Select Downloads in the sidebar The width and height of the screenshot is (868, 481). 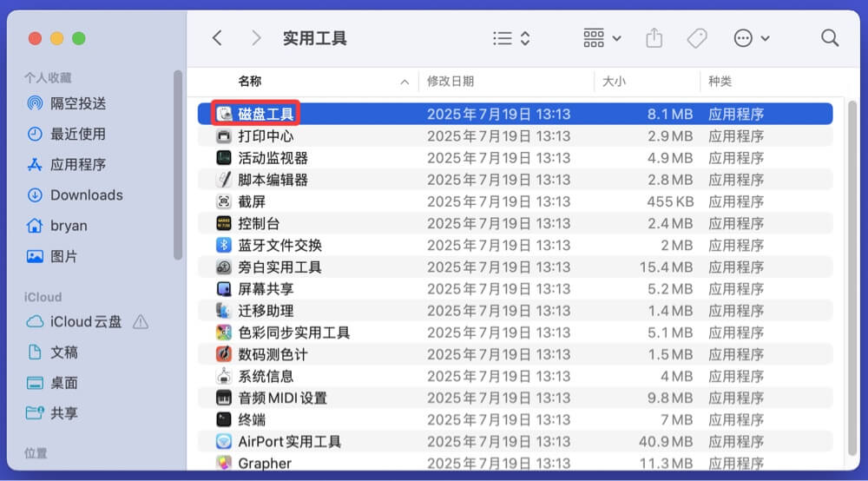86,195
